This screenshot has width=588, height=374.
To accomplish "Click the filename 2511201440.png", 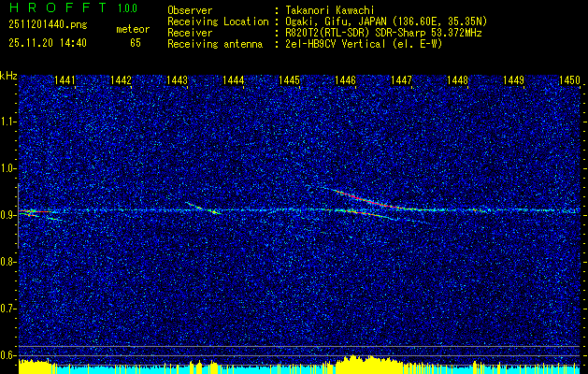I will point(48,25).
